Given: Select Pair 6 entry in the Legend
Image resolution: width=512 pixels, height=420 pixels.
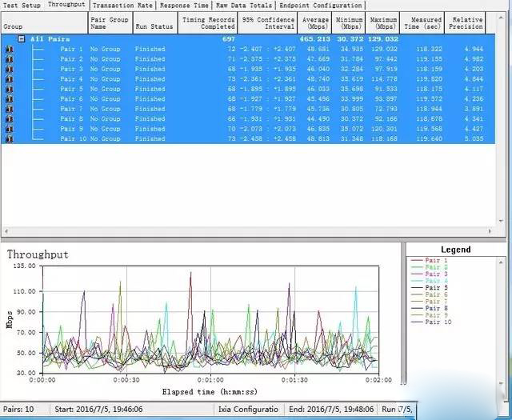Looking at the screenshot, I should tap(438, 294).
